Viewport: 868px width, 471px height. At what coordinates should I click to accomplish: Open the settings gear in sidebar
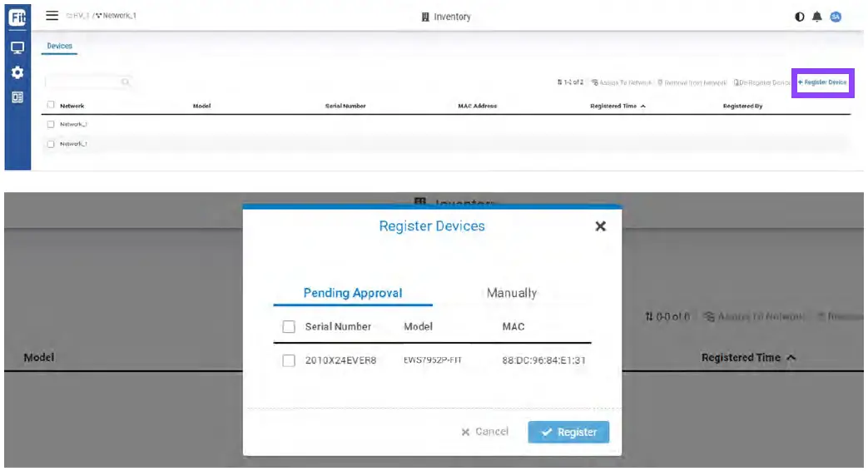click(x=17, y=72)
